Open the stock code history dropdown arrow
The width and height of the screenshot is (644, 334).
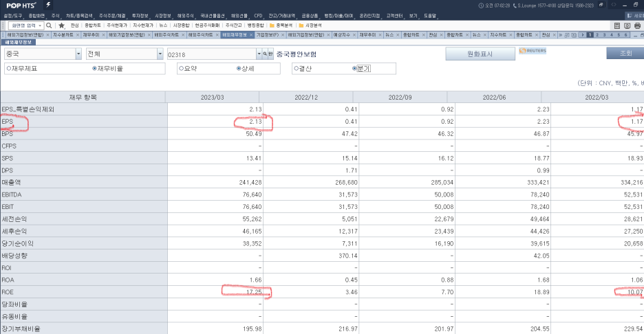click(x=259, y=54)
